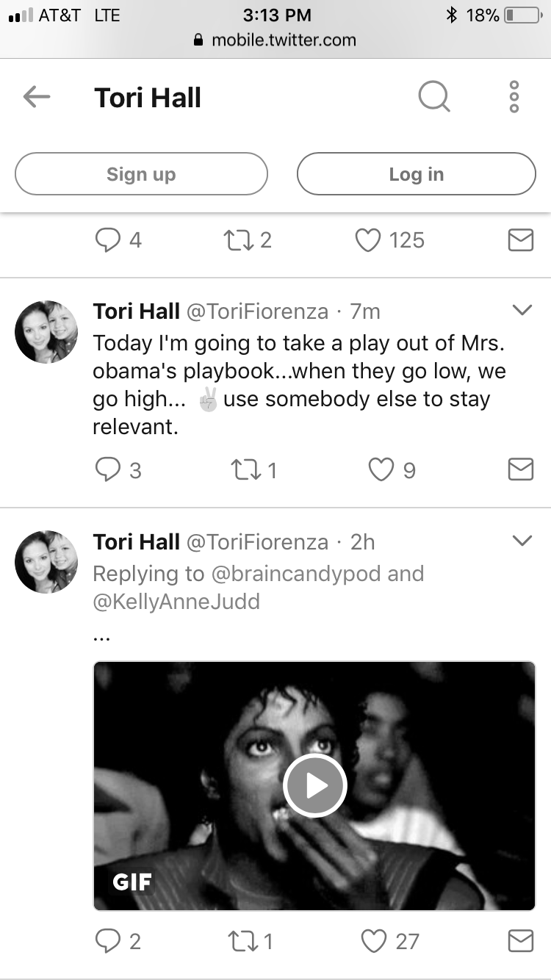
Task: Like the GIF tweet with 27 likes
Action: (374, 941)
